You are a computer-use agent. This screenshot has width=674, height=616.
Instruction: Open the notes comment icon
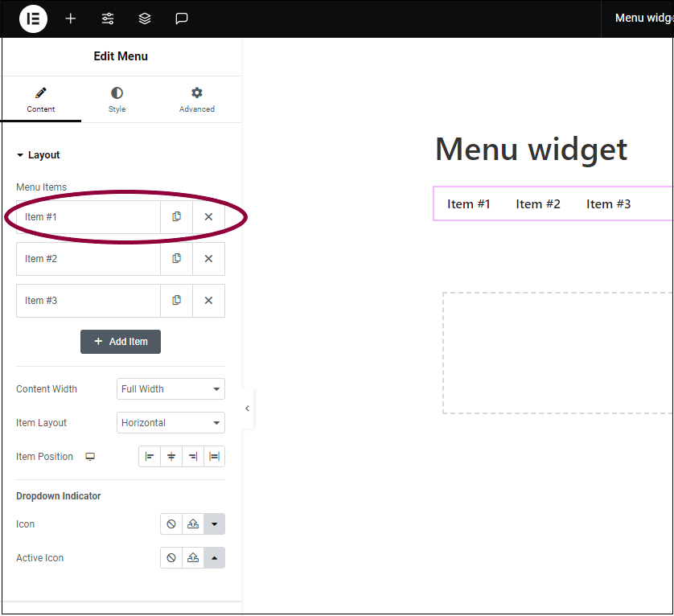point(182,18)
